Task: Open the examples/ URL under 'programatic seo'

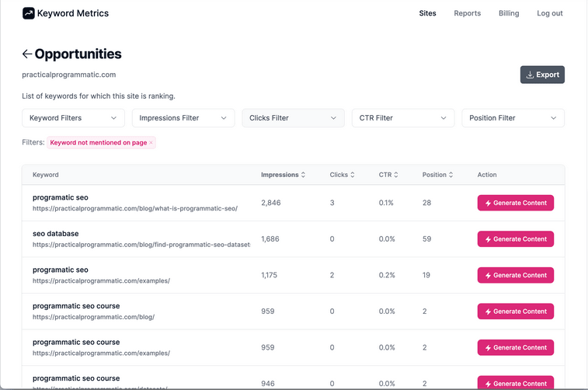Action: [x=101, y=281]
